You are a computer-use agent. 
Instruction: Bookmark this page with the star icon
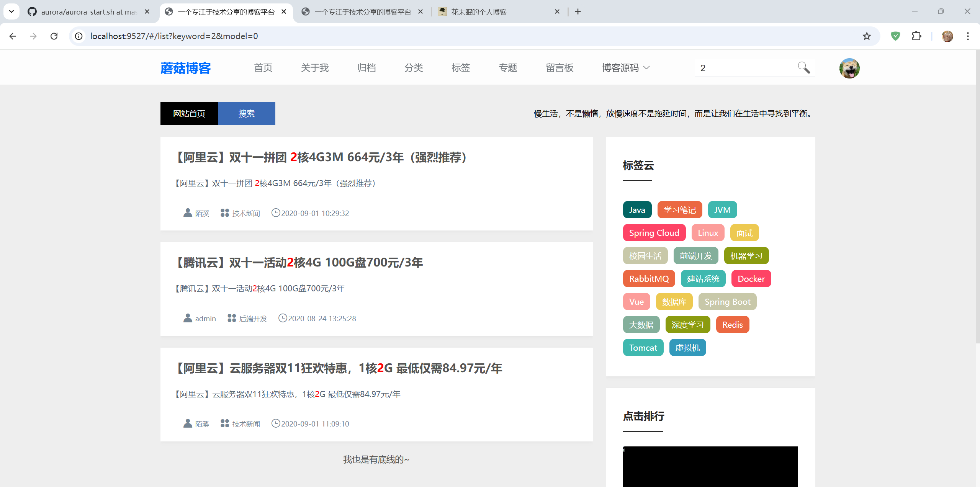click(867, 36)
